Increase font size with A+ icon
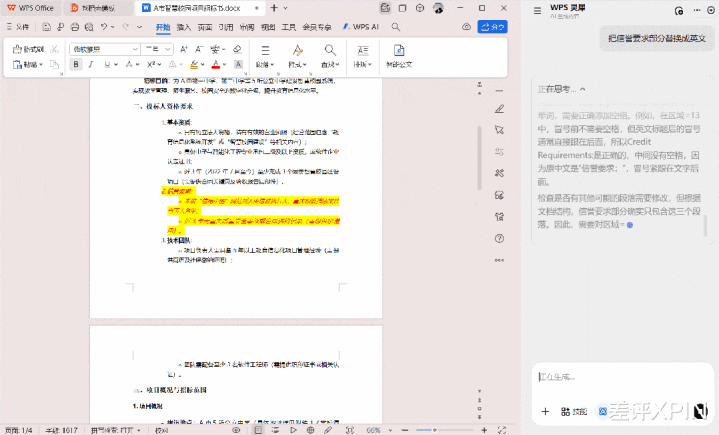719x435 pixels. tap(183, 49)
